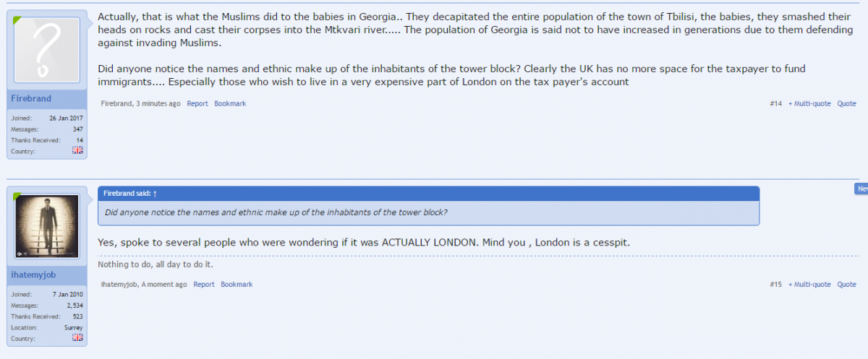
Task: Click the UK flag under ihatemyjob's profile
Action: point(77,337)
